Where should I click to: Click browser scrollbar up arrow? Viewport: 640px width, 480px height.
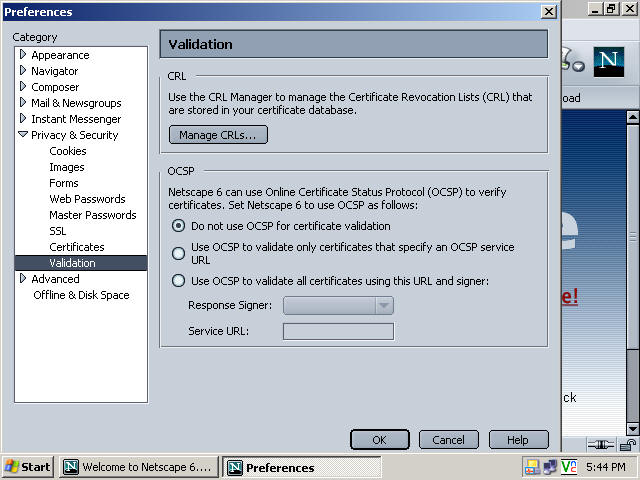click(633, 118)
